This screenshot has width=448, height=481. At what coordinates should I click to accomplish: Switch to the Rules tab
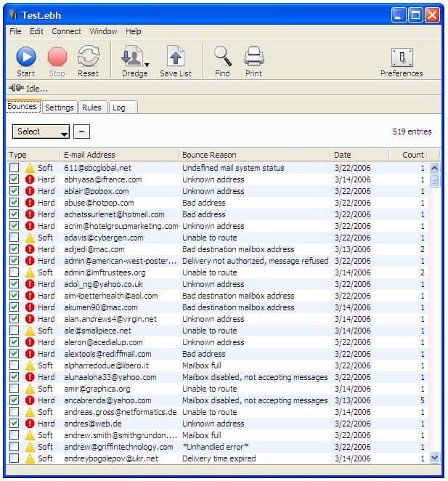click(x=91, y=108)
